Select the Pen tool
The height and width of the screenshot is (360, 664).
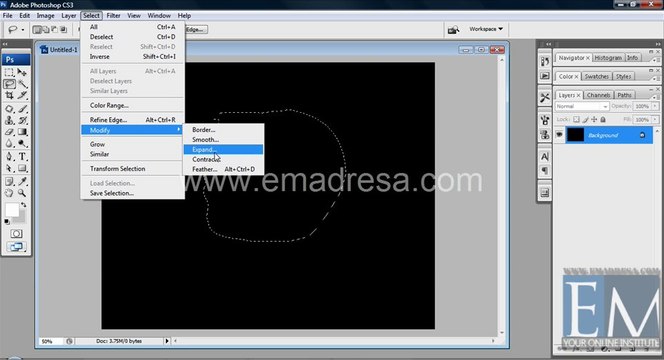click(x=9, y=157)
